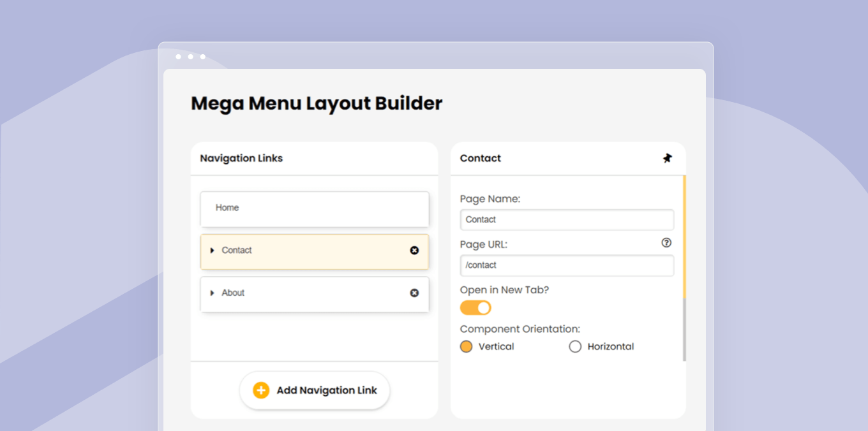Click the pin icon in Contact panel header

point(667,158)
